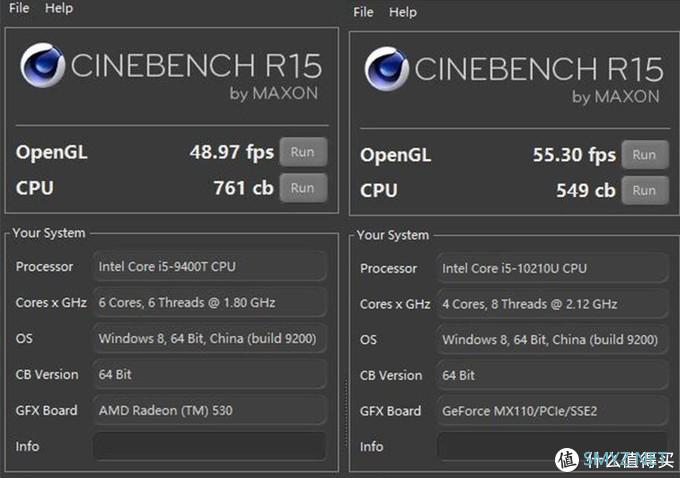Click the panel divider grip between windows

(347, 393)
